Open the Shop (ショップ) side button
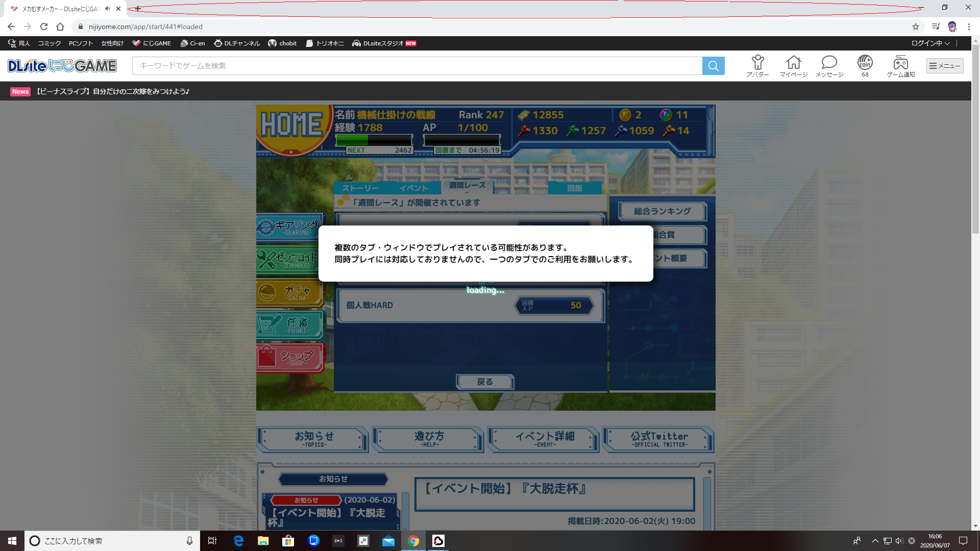The image size is (980, 551). point(289,358)
